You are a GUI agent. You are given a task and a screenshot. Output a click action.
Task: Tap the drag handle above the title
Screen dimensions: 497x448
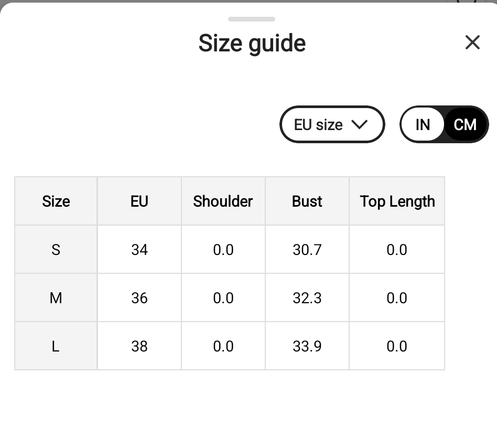click(x=252, y=19)
